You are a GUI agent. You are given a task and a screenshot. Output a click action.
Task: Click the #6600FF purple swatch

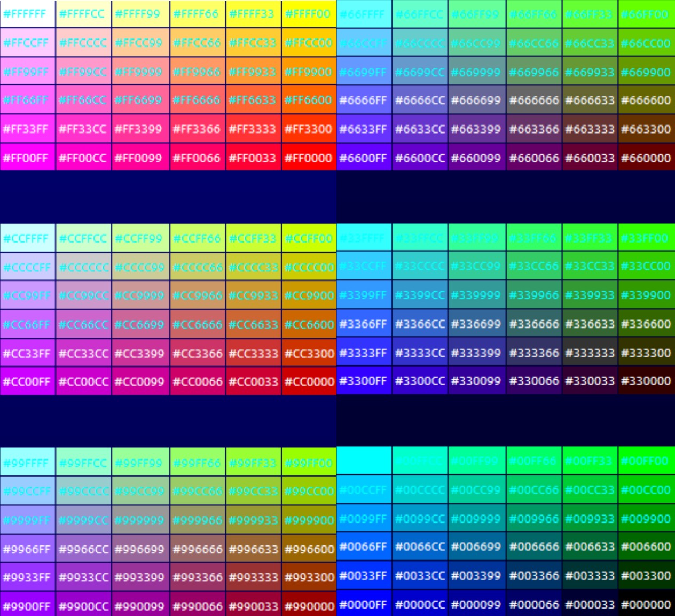tap(364, 158)
